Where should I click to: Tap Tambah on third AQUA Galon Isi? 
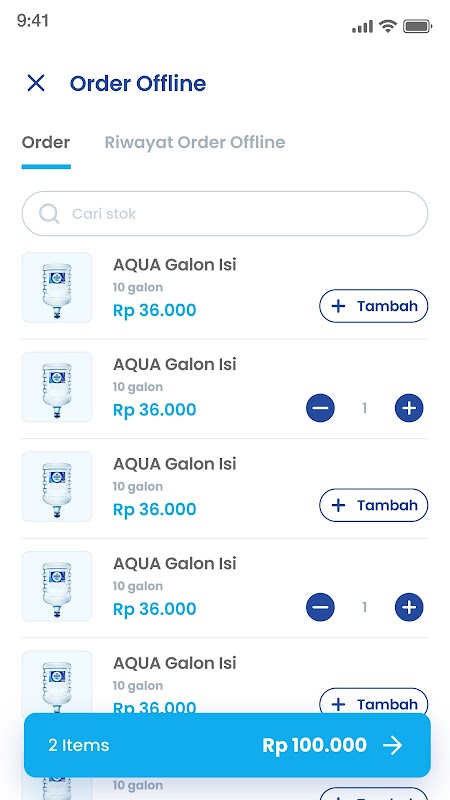tap(373, 505)
